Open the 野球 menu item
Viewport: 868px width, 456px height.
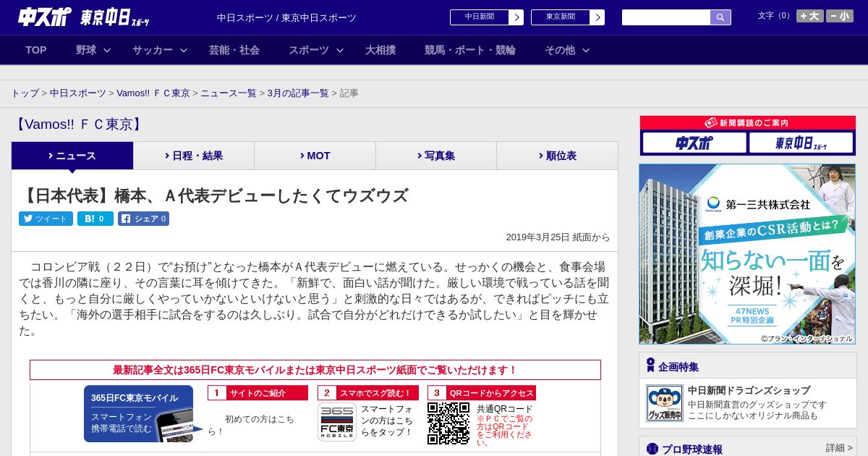pos(86,50)
